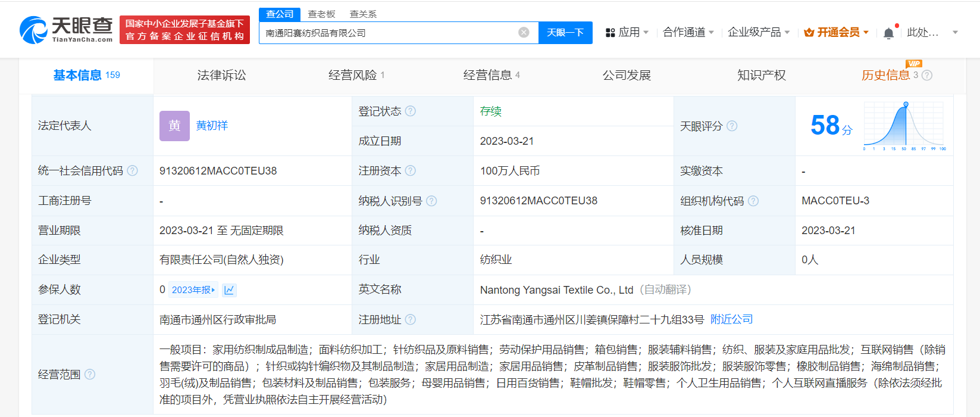Click the 黄 avatar of legal representative
Image resolution: width=980 pixels, height=417 pixels.
(x=174, y=126)
